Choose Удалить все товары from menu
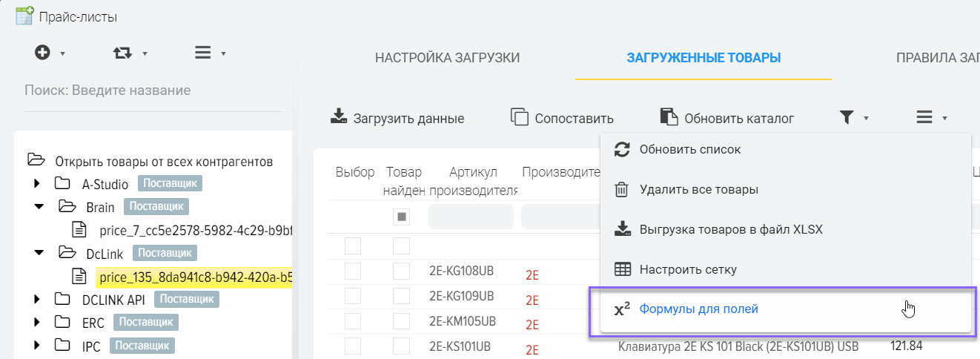980x359 pixels. tap(698, 189)
